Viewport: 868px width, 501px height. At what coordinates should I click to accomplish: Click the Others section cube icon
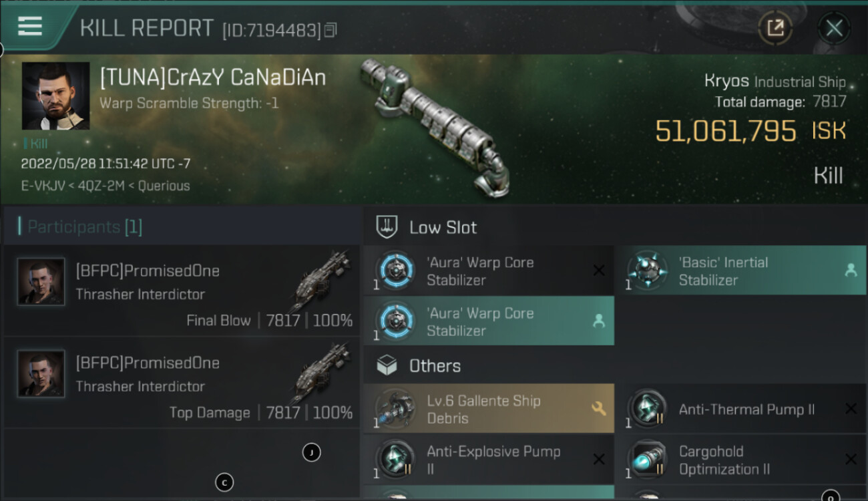[388, 365]
